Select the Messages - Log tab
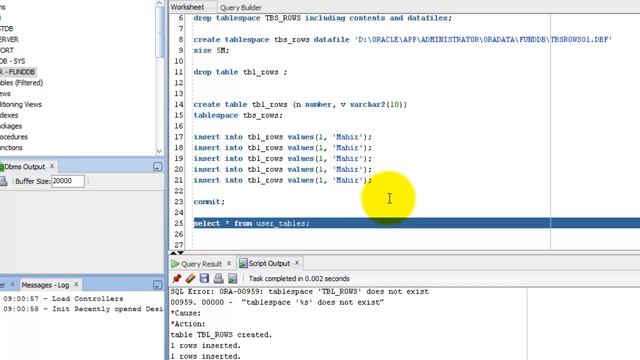640x360 pixels. pyautogui.click(x=45, y=285)
